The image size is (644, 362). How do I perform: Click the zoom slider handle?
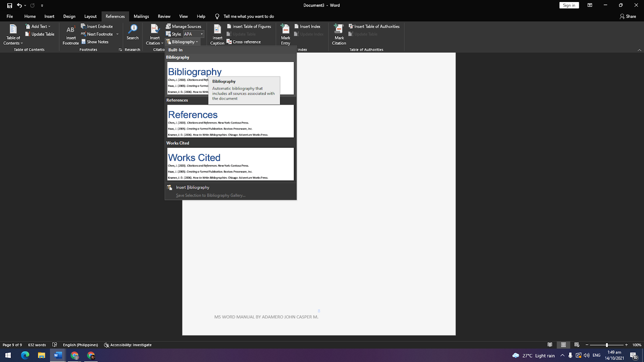tap(607, 345)
